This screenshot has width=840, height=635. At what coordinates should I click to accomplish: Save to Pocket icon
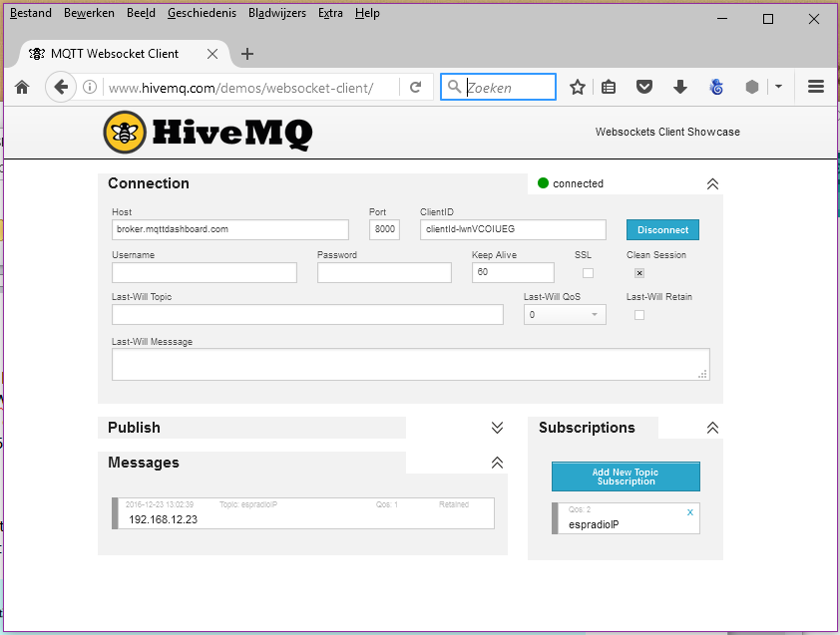[x=643, y=87]
